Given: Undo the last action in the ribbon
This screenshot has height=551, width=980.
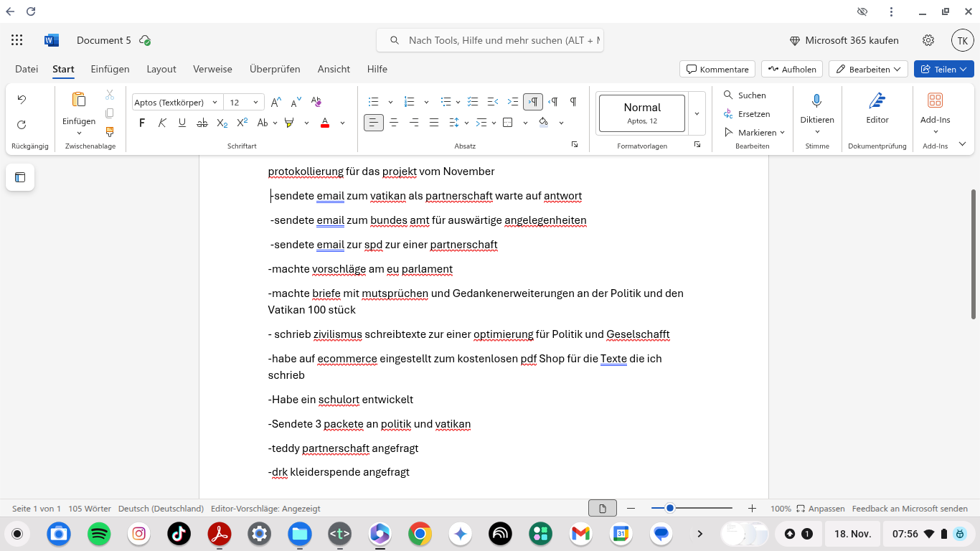Looking at the screenshot, I should 22,100.
